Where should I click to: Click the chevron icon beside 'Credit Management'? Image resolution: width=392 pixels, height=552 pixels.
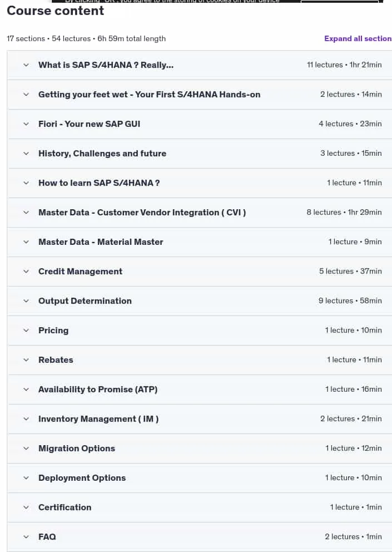pyautogui.click(x=26, y=272)
